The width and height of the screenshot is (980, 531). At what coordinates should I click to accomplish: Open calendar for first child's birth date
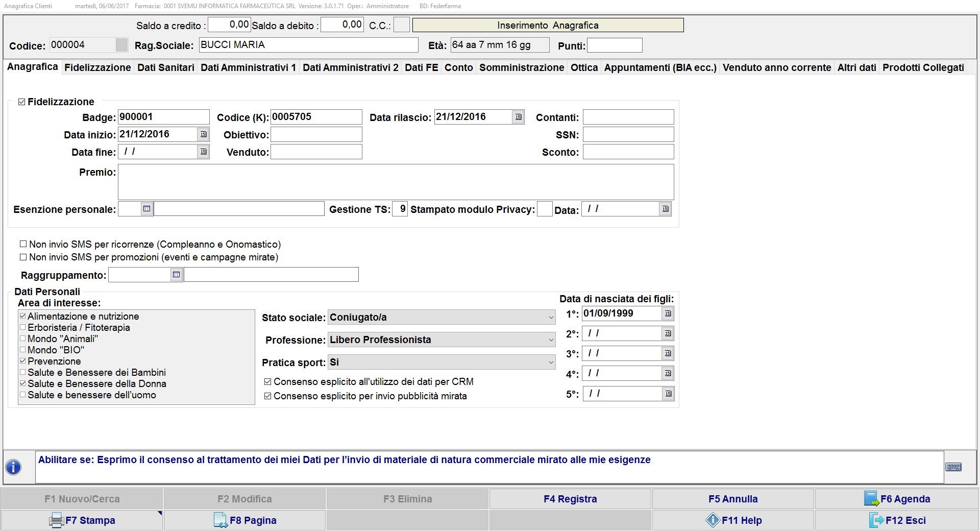click(668, 313)
